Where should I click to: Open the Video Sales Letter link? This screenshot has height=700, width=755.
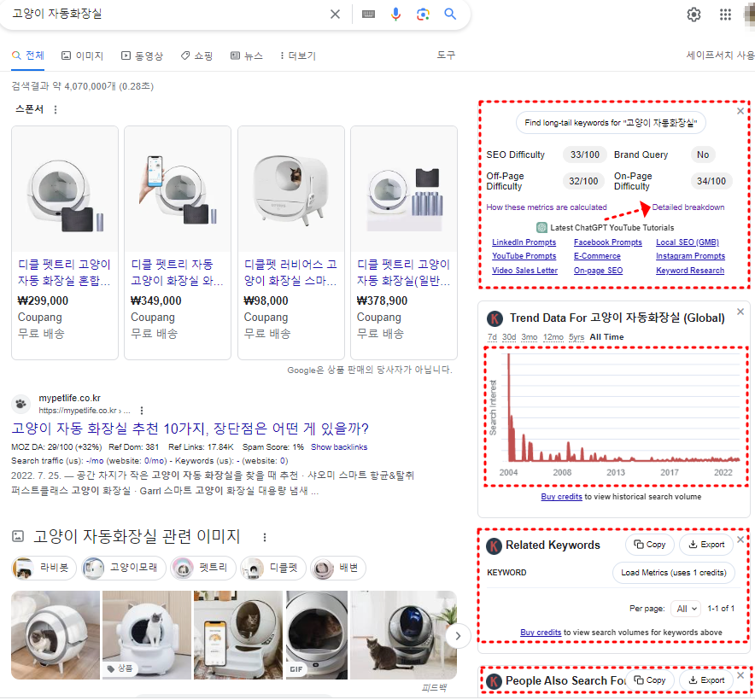pyautogui.click(x=524, y=271)
